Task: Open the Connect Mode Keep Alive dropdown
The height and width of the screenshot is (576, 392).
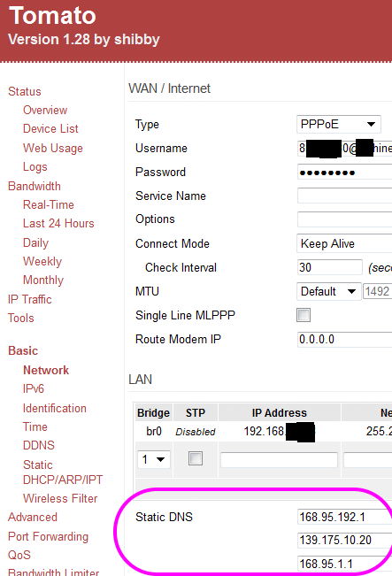Action: click(x=344, y=243)
